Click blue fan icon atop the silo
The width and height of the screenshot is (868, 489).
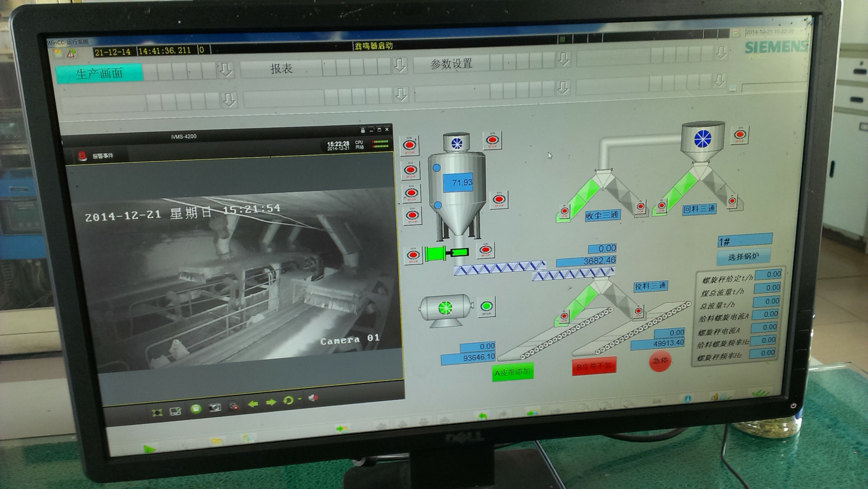457,144
